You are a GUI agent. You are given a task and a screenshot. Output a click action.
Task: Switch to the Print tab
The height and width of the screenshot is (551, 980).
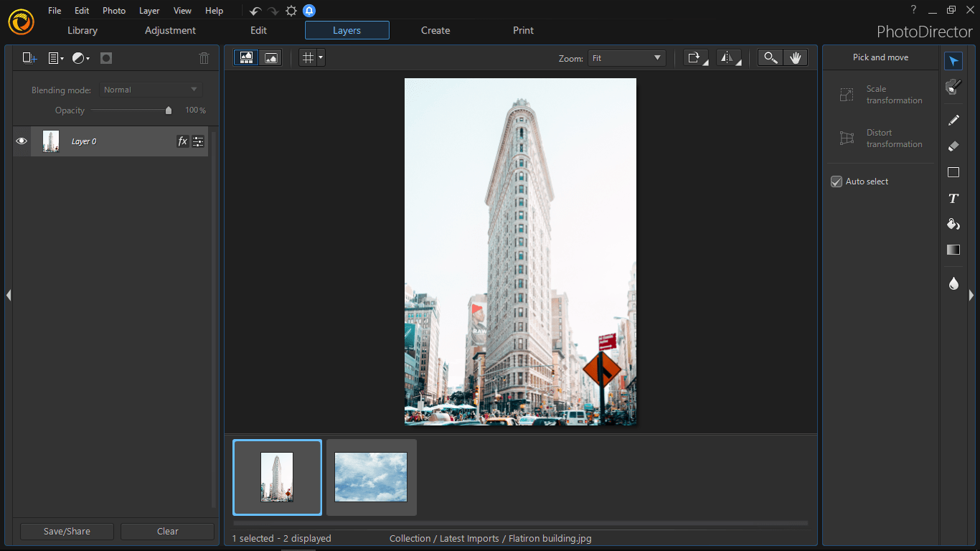point(523,30)
